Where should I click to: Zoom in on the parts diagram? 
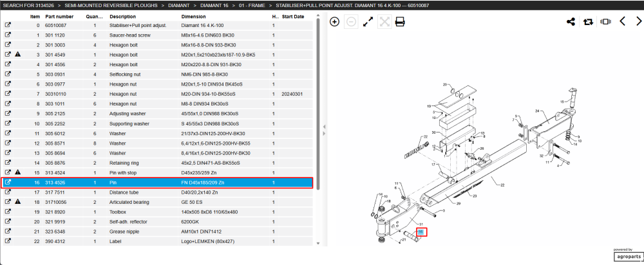pyautogui.click(x=335, y=22)
